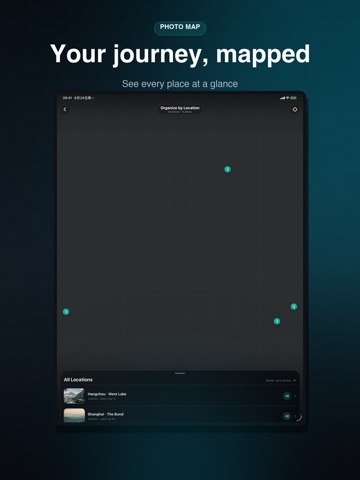Open the Shanghai - The Bund thumbnail
This screenshot has width=360, height=480.
coord(74,415)
